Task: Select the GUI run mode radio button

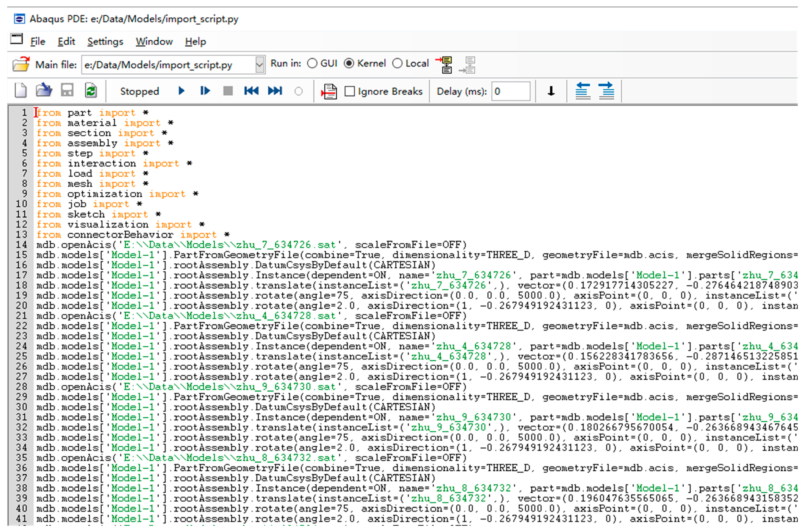Action: point(312,63)
